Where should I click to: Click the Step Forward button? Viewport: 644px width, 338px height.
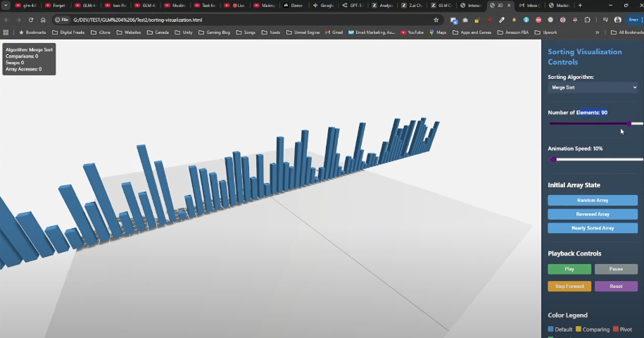tap(569, 287)
